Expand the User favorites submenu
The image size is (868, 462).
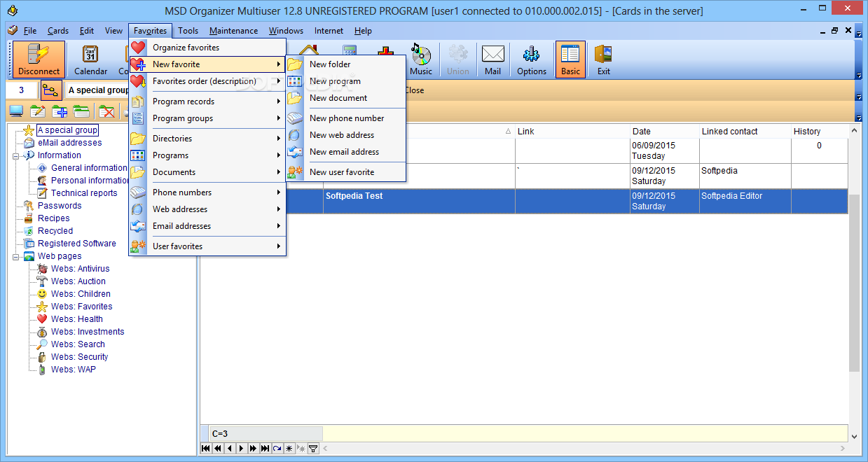click(x=208, y=246)
